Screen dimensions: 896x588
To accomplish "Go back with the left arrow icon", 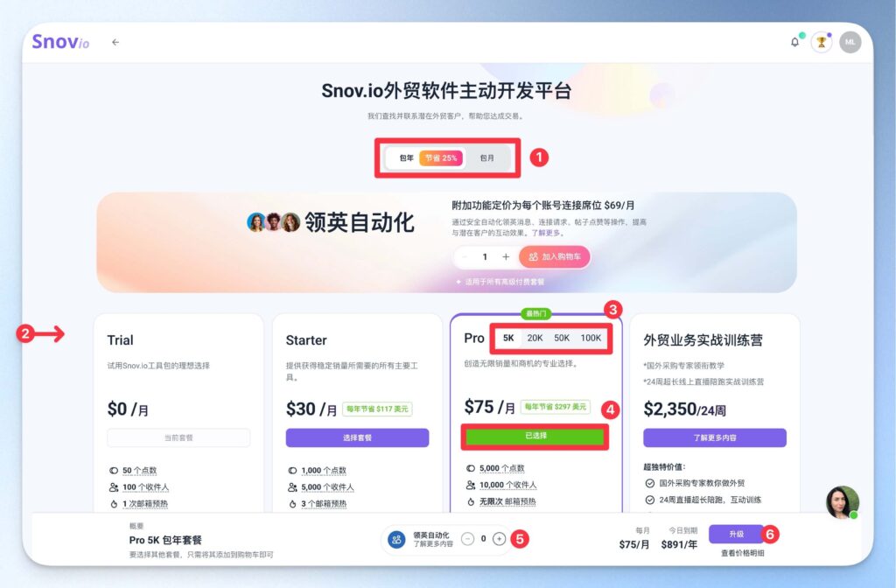I will (x=115, y=42).
